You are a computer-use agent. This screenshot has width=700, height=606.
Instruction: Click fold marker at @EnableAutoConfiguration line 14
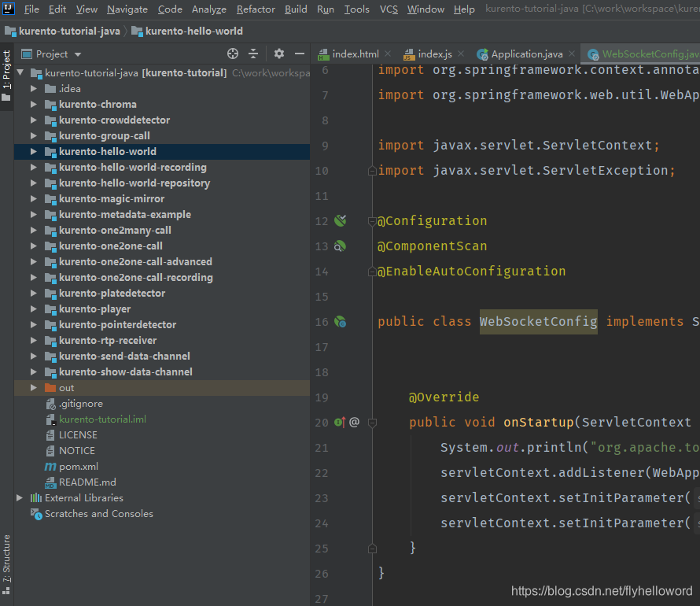click(372, 271)
